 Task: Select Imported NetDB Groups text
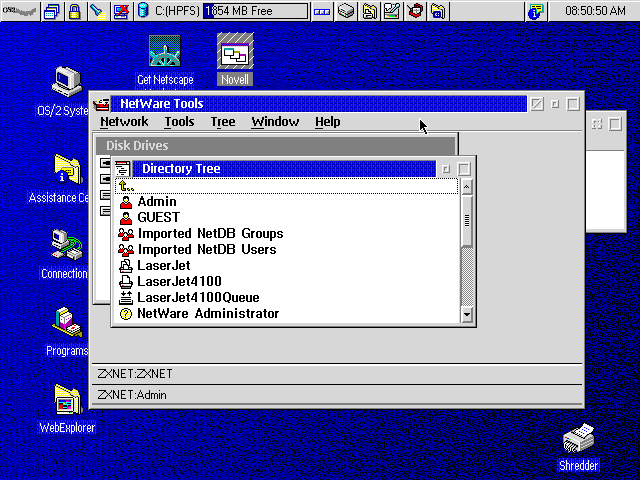(211, 233)
